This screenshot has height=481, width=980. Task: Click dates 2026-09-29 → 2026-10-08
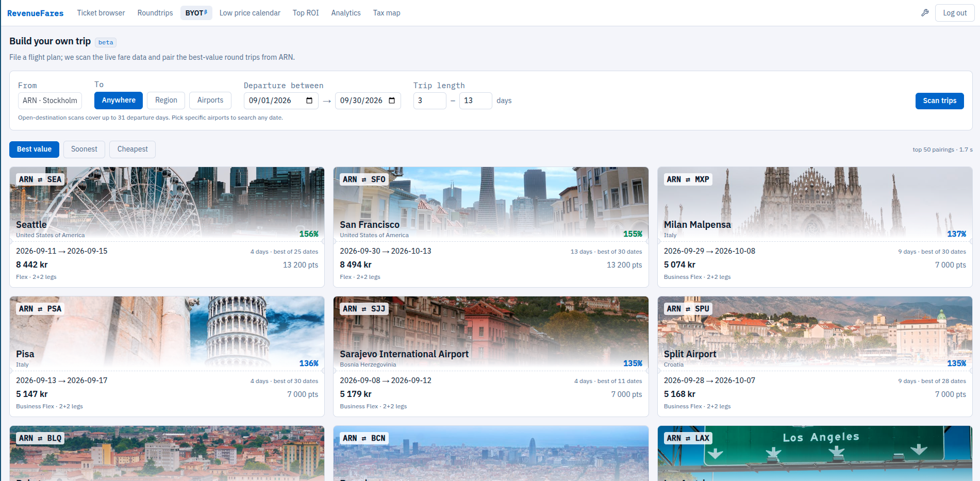pos(709,251)
